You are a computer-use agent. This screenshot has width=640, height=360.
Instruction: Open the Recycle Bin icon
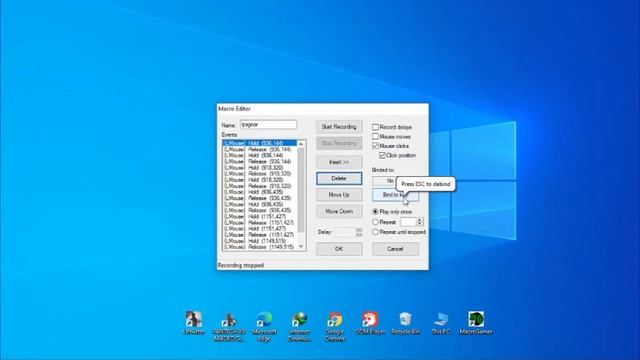(406, 323)
